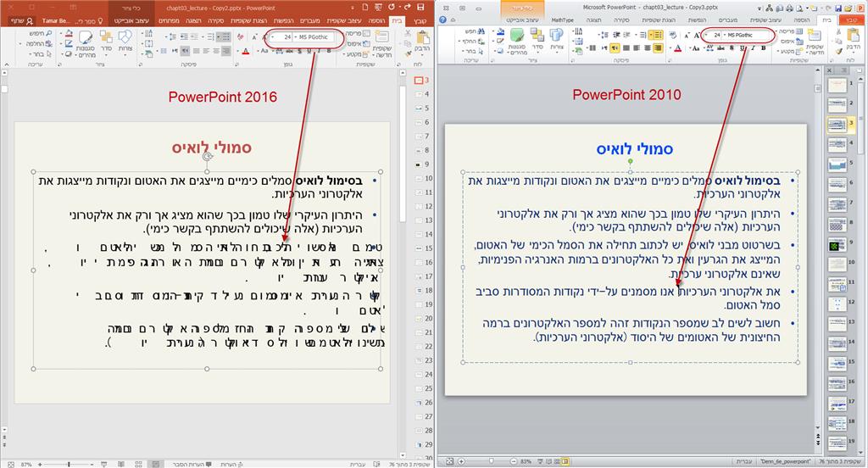Image resolution: width=868 pixels, height=468 pixels.
Task: Open Arrange (סדר) in PowerPoint 2010 ribbon
Action: [537, 40]
